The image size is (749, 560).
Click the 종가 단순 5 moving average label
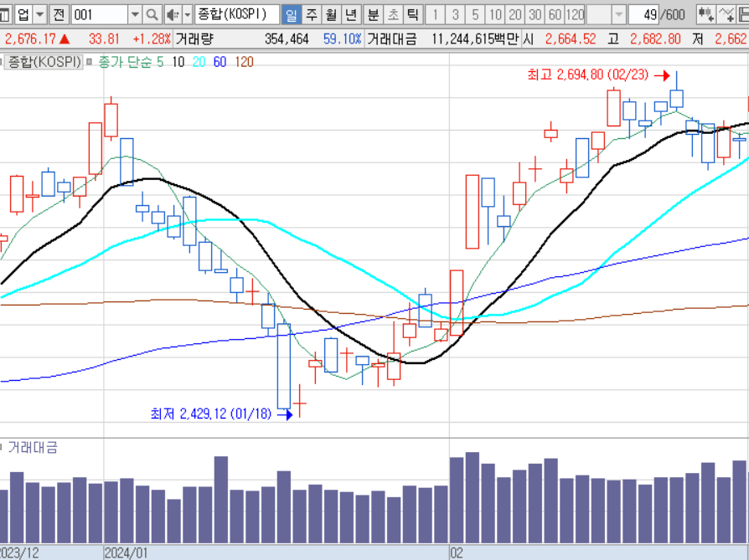point(131,62)
